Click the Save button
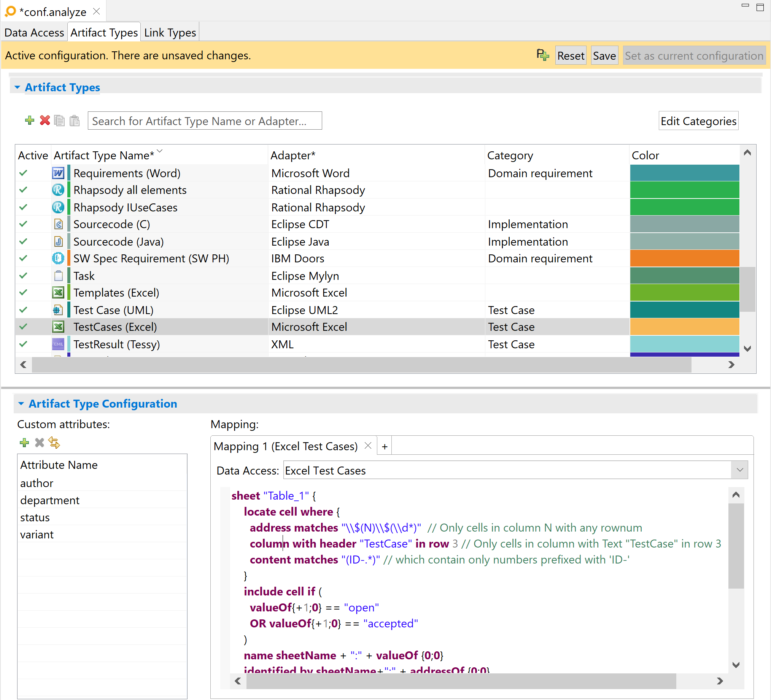This screenshot has width=771, height=700. [604, 56]
